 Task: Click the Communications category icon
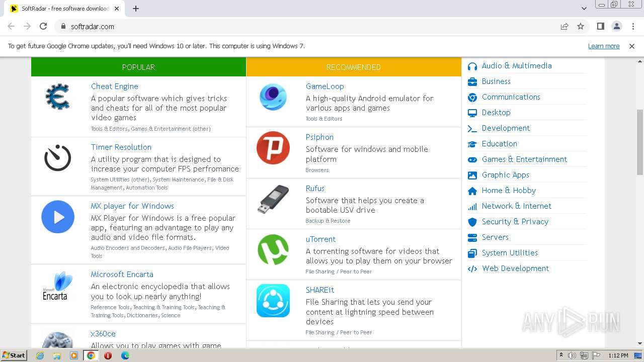click(472, 97)
